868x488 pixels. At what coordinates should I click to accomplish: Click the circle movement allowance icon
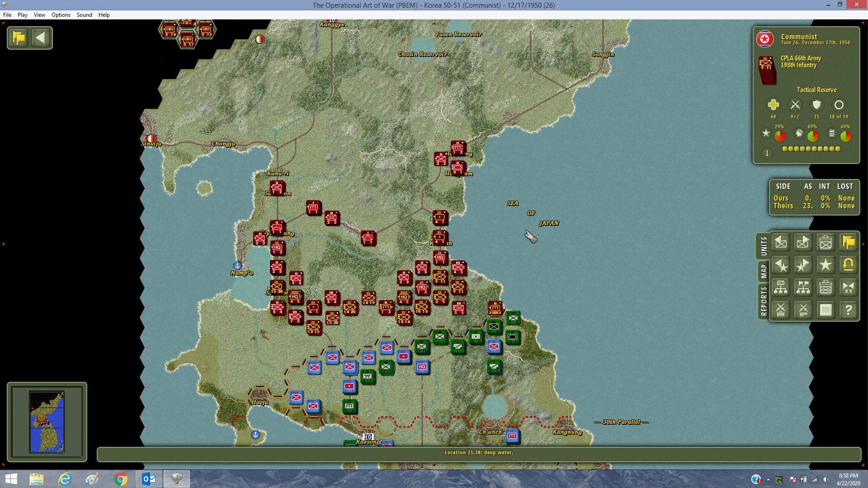pos(839,105)
